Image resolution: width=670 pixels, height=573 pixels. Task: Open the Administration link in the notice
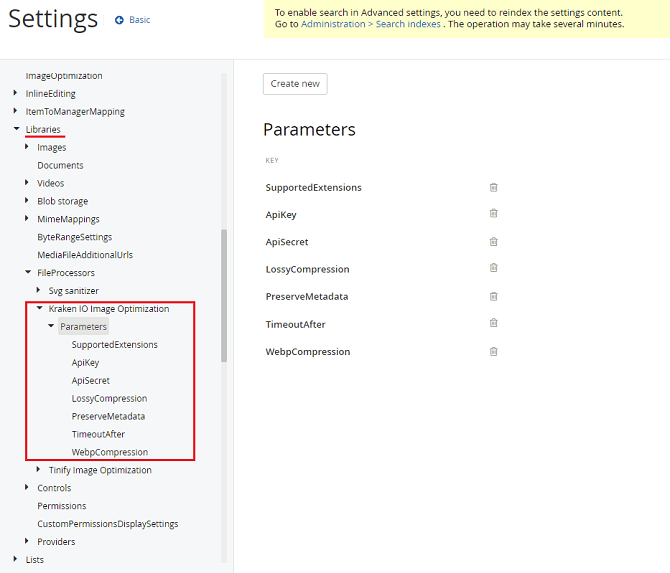pyautogui.click(x=333, y=24)
